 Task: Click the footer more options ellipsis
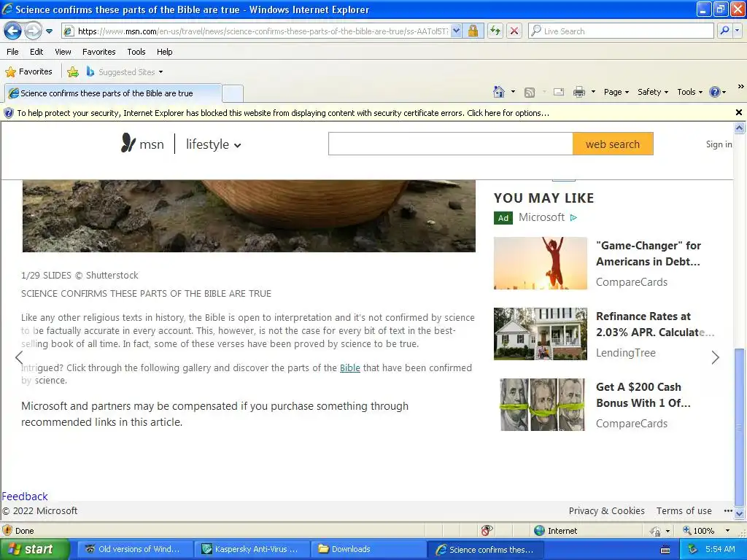point(728,511)
